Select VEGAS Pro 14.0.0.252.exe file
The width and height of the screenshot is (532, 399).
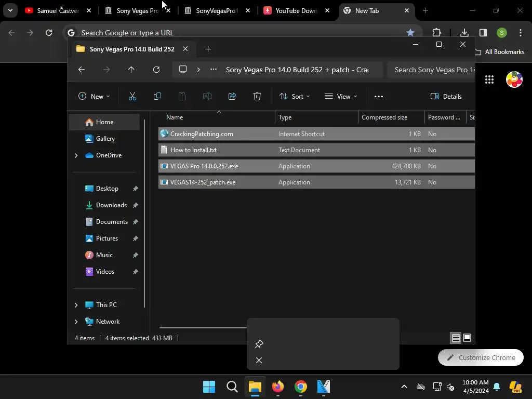(316, 166)
